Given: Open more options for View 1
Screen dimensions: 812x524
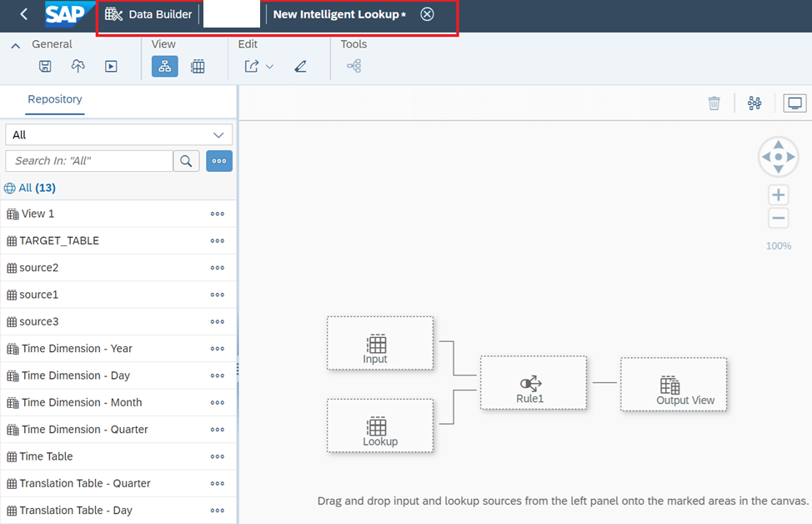Looking at the screenshot, I should coord(218,214).
